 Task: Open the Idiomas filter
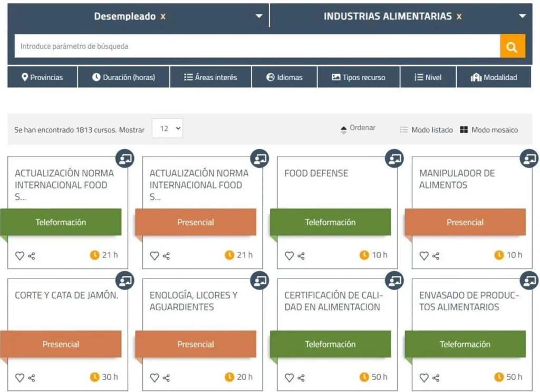coord(284,77)
